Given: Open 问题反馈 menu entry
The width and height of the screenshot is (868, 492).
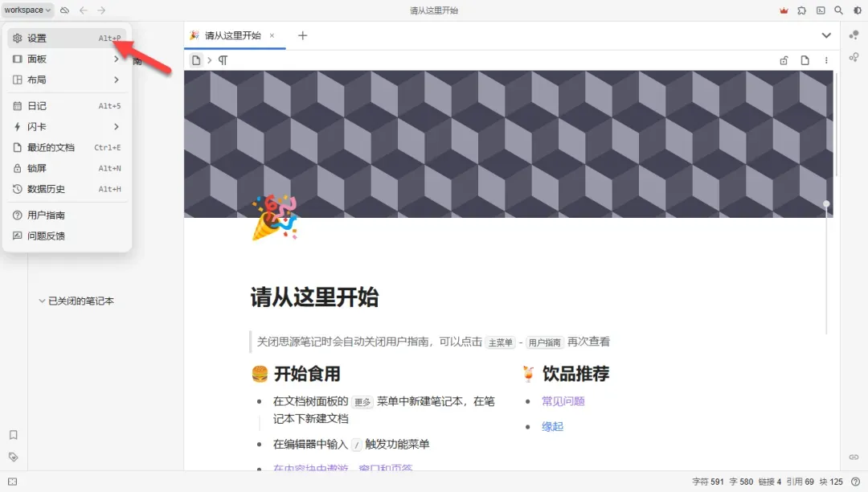Looking at the screenshot, I should (x=67, y=236).
